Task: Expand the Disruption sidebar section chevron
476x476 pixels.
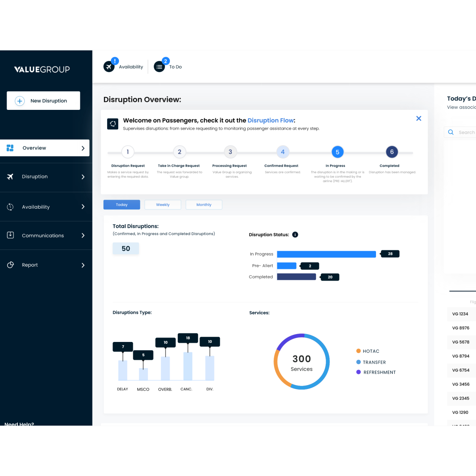Action: [x=83, y=177]
